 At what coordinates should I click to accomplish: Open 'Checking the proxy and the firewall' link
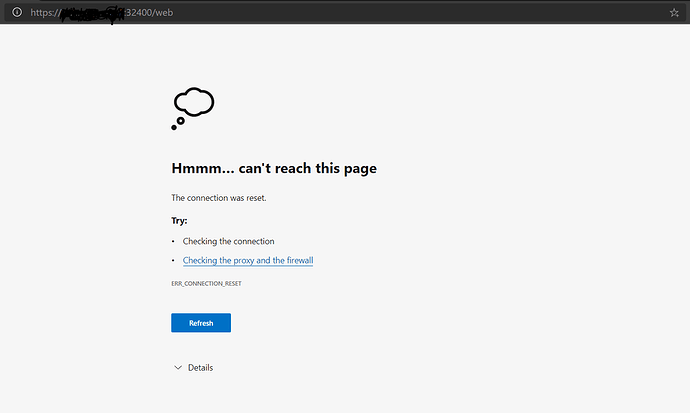248,260
